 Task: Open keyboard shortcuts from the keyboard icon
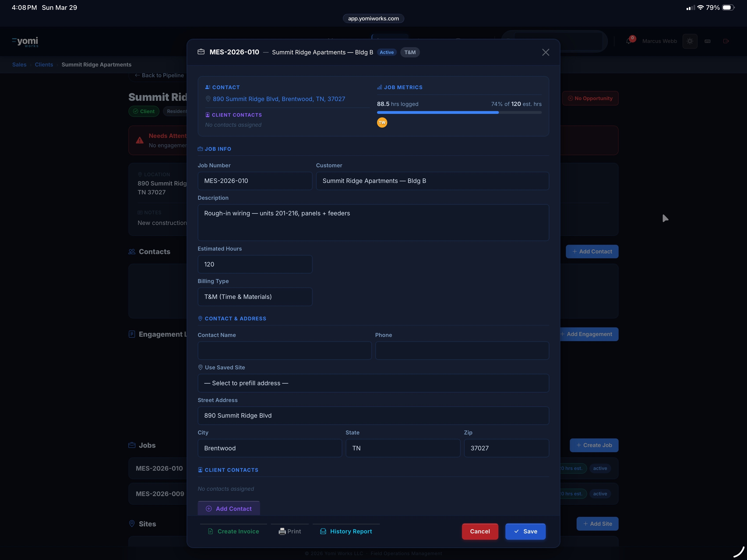coord(708,41)
